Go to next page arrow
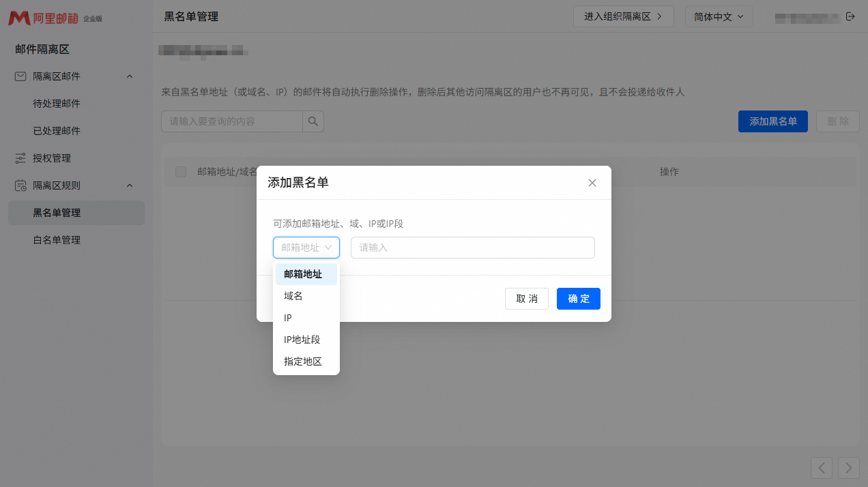The width and height of the screenshot is (868, 487). pyautogui.click(x=849, y=468)
